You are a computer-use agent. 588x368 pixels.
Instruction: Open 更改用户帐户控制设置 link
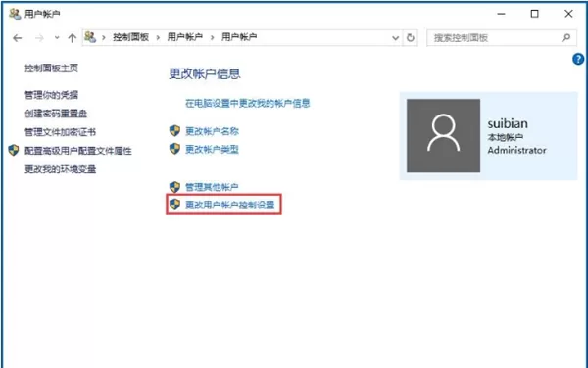[x=230, y=205]
